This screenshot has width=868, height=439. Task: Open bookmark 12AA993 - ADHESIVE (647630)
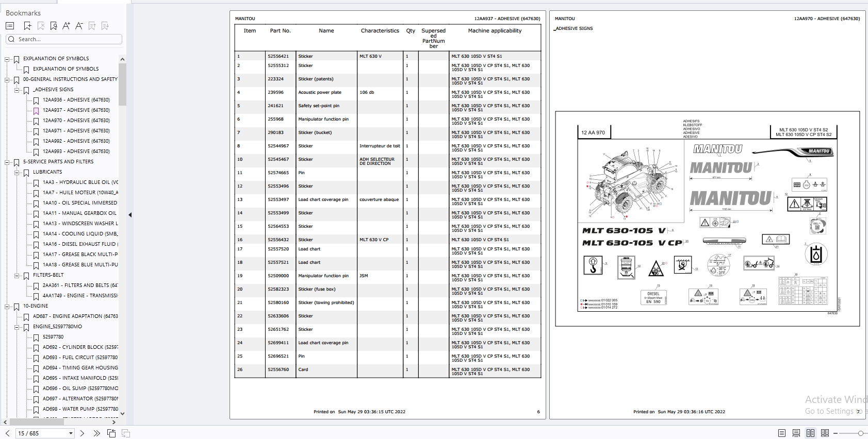pyautogui.click(x=76, y=151)
